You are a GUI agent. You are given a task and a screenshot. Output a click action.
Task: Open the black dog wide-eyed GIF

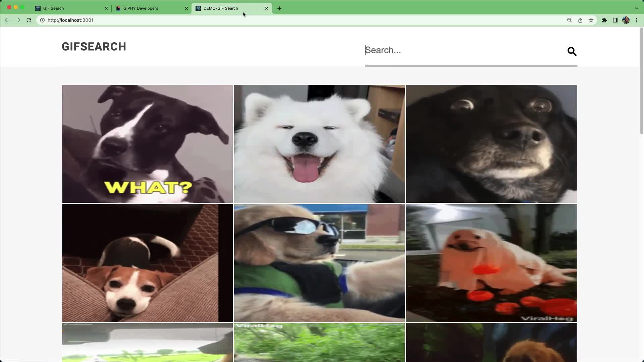coord(491,144)
